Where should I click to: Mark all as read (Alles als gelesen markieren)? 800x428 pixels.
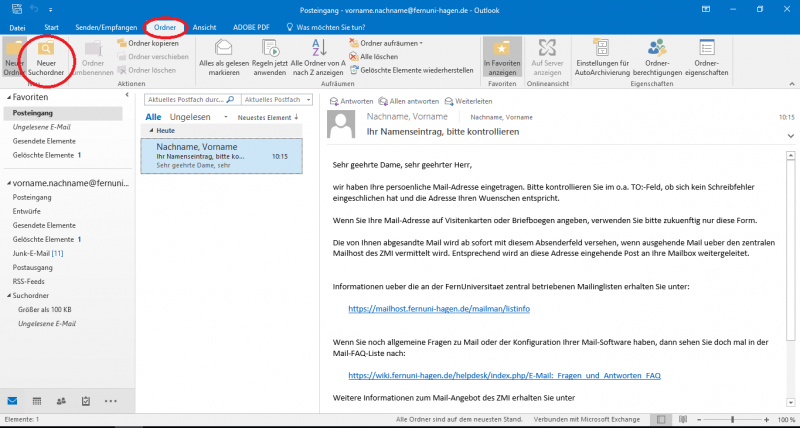coord(224,58)
